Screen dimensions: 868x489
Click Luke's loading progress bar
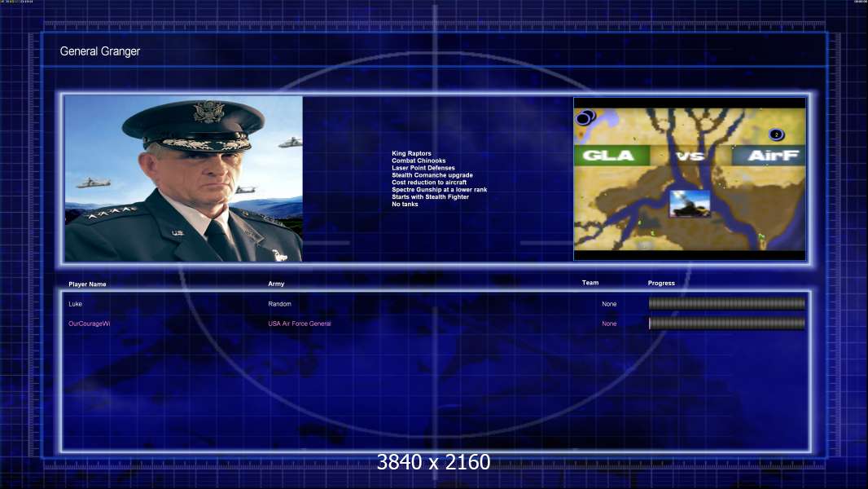pos(727,303)
